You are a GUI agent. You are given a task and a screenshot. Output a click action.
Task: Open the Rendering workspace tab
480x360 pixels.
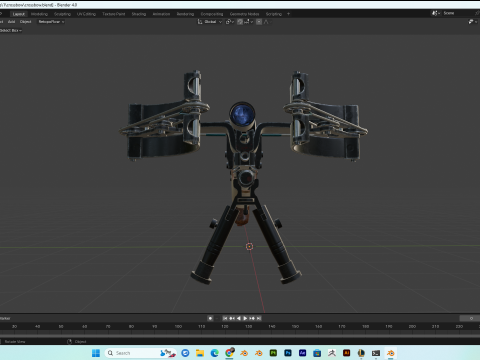point(185,14)
